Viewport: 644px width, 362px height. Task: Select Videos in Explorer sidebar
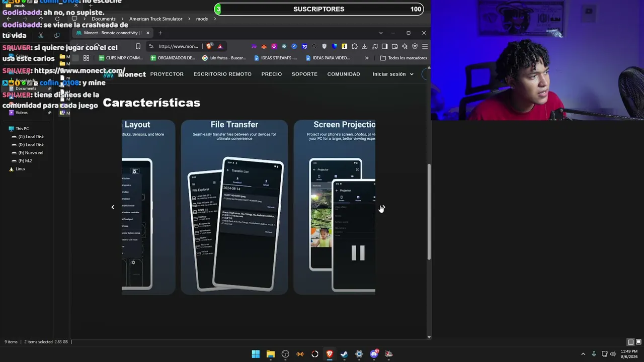pos(22,113)
